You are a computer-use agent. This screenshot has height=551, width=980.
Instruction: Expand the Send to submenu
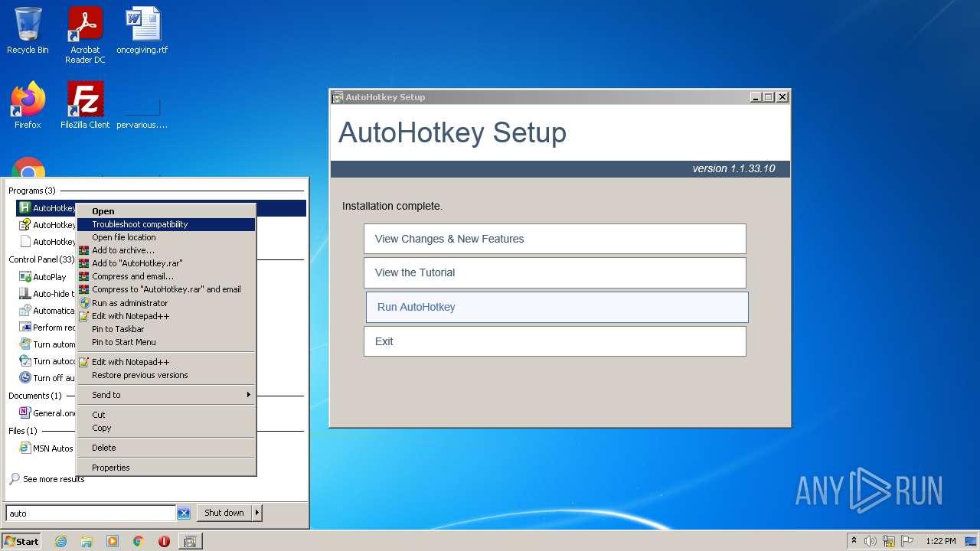coord(166,395)
